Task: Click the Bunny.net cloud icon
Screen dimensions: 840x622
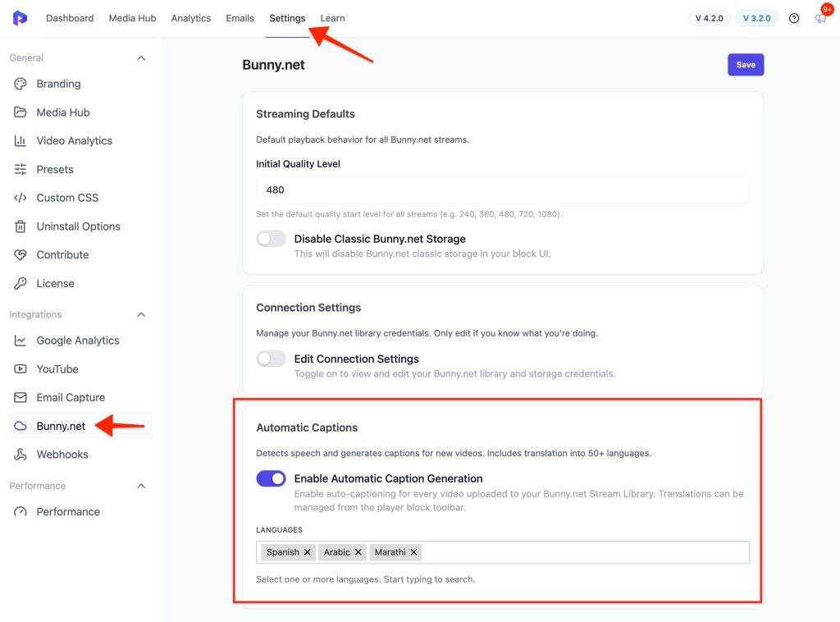Action: pos(21,427)
